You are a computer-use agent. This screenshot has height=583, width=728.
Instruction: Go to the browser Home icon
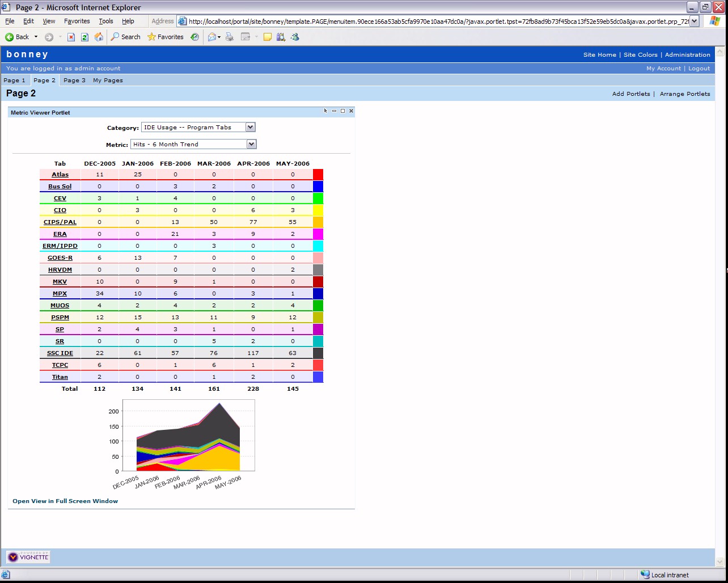(x=99, y=37)
